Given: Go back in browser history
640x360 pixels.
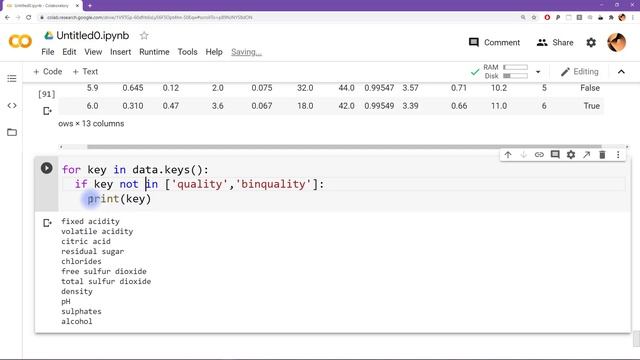Looking at the screenshot, I should (x=7, y=18).
